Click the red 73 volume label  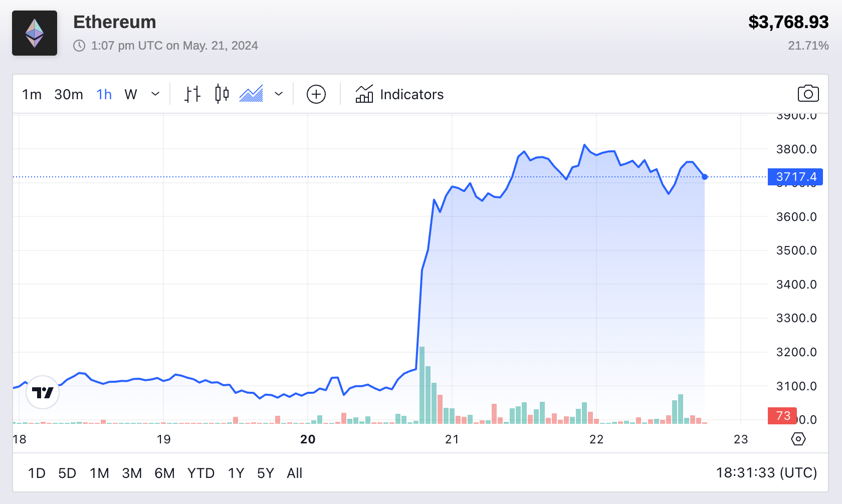pyautogui.click(x=782, y=416)
